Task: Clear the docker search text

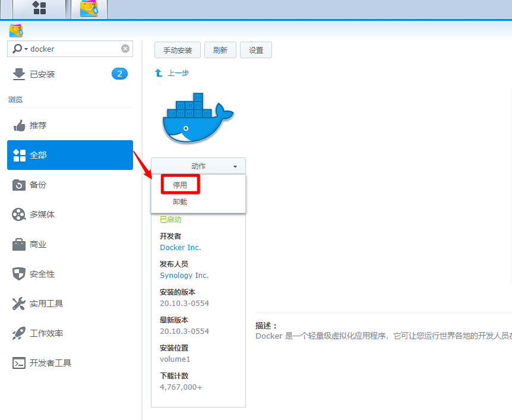Action: pyautogui.click(x=125, y=49)
